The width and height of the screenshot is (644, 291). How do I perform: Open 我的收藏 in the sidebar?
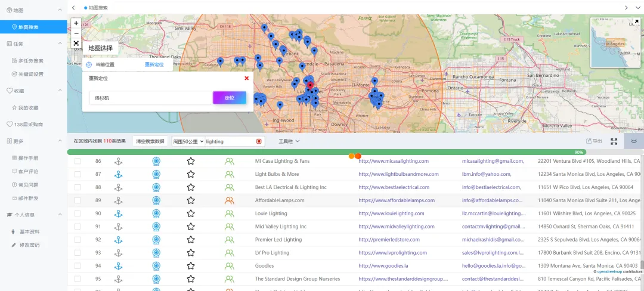point(28,107)
